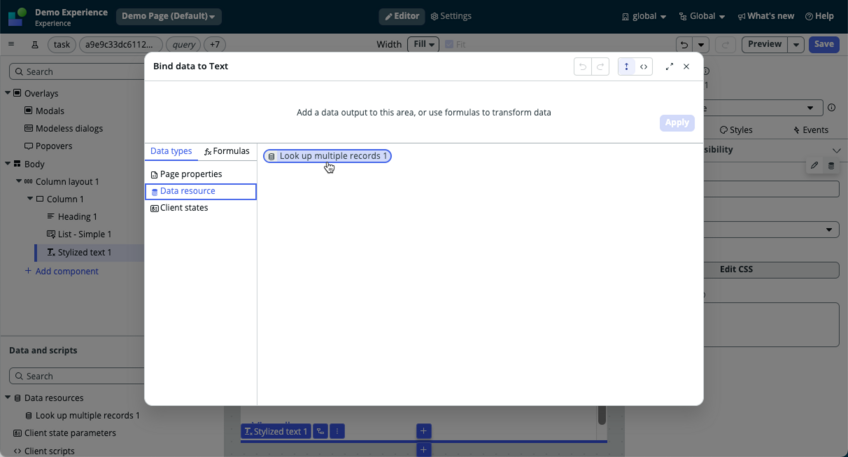The width and height of the screenshot is (848, 457).
Task: Open Client state parameters
Action: pos(64,433)
